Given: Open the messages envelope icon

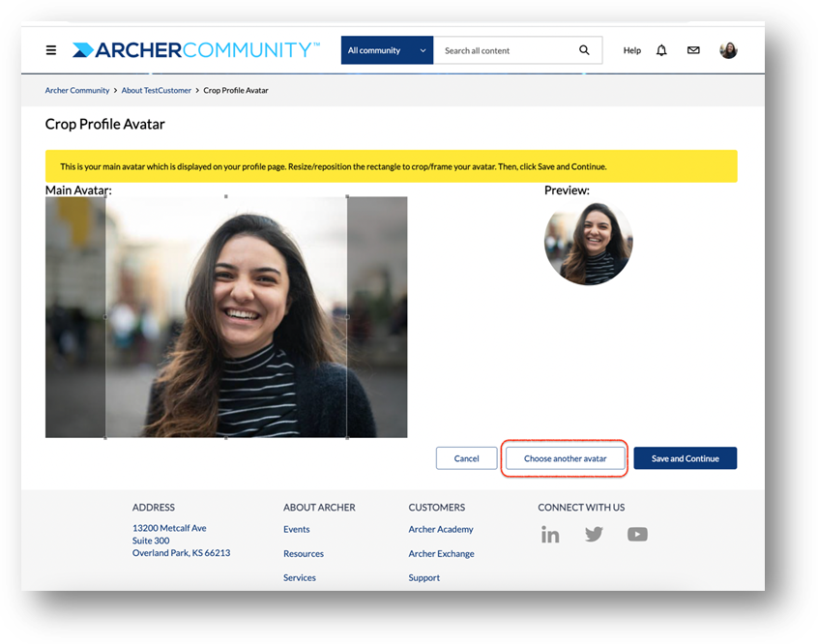Looking at the screenshot, I should [693, 50].
